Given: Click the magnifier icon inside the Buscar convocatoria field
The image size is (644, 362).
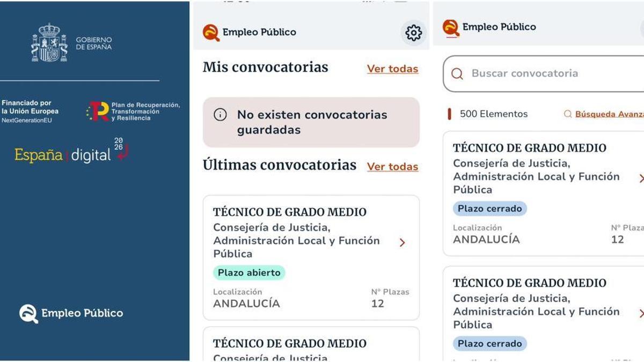Looking at the screenshot, I should pos(457,73).
